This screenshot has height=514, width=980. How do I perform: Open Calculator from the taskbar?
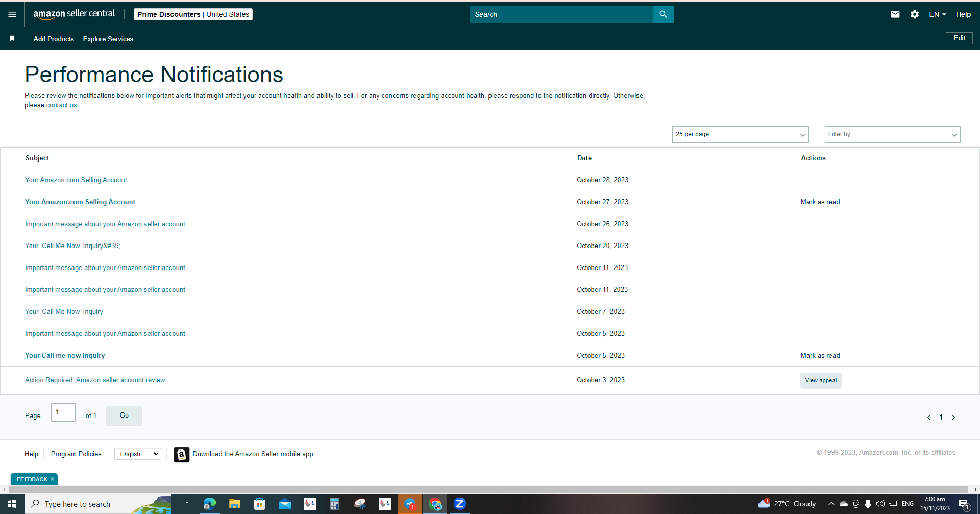point(335,504)
